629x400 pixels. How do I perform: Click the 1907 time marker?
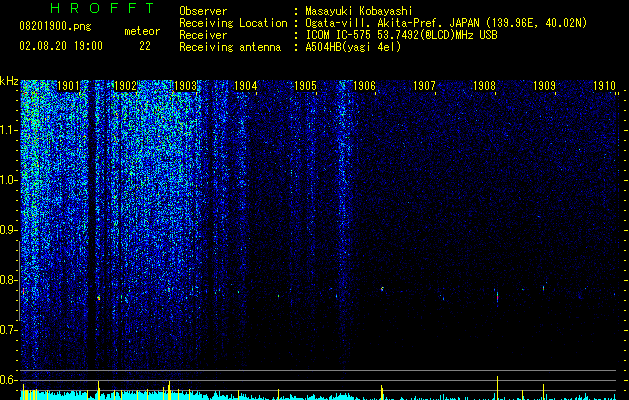(x=424, y=85)
